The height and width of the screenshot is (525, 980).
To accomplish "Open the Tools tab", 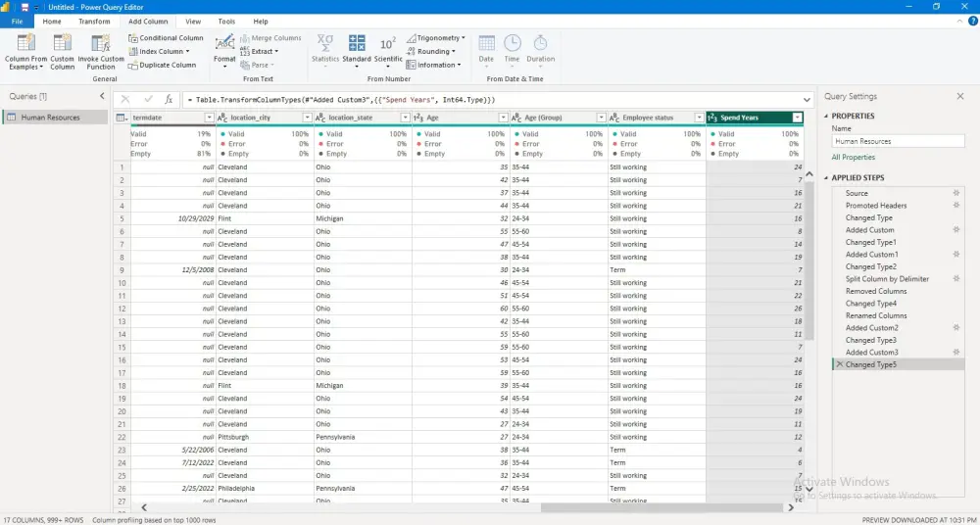I will tap(227, 22).
